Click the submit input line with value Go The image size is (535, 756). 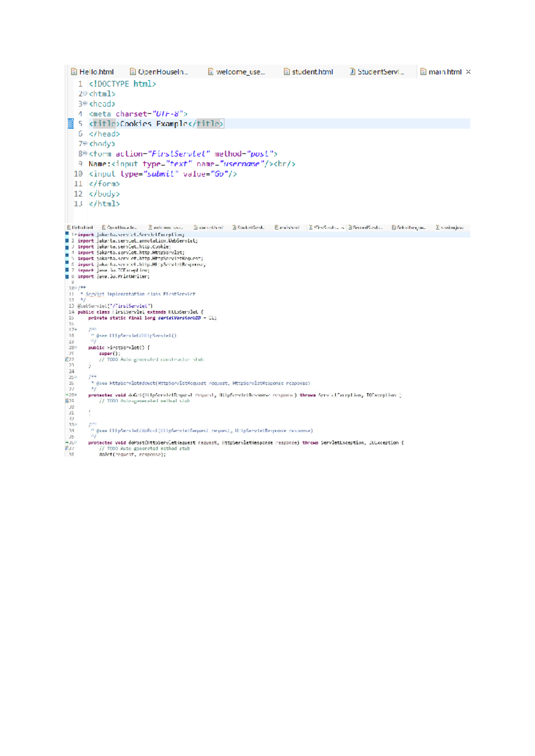(x=163, y=174)
